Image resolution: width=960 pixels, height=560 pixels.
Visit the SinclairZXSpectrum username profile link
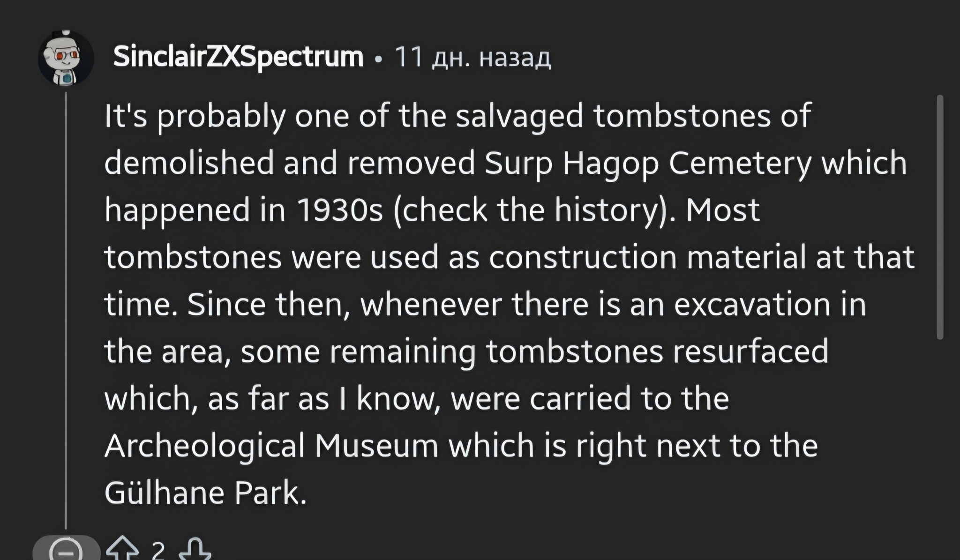[x=238, y=57]
